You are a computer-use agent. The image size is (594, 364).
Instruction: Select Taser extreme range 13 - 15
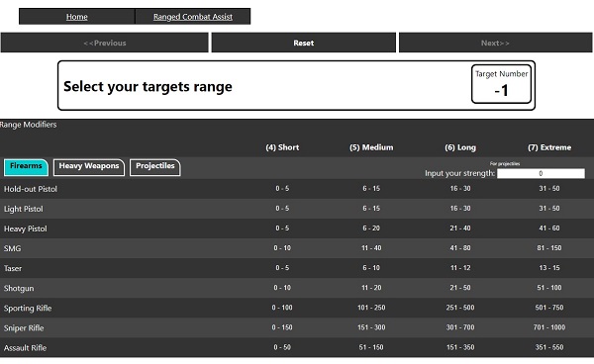coord(549,267)
